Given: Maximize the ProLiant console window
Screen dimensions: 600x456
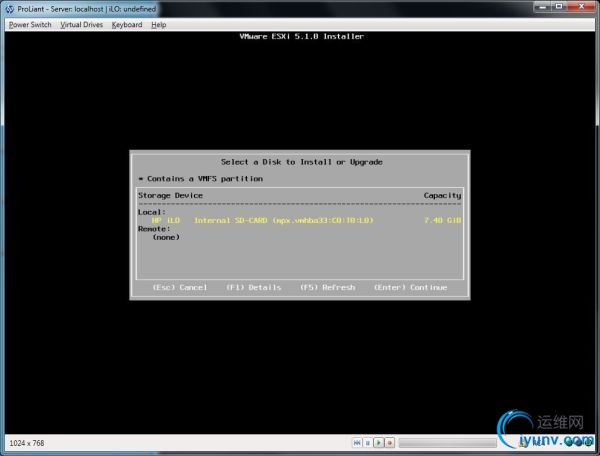Looking at the screenshot, I should pos(559,7).
